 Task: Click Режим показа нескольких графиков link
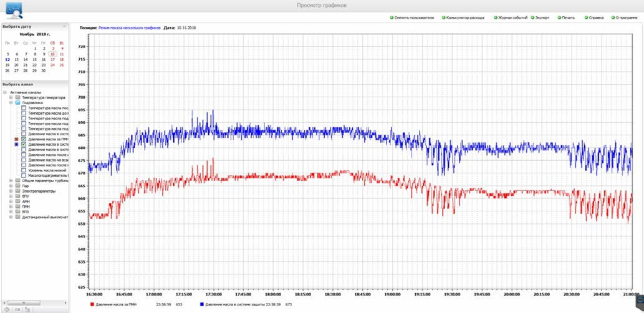(130, 27)
